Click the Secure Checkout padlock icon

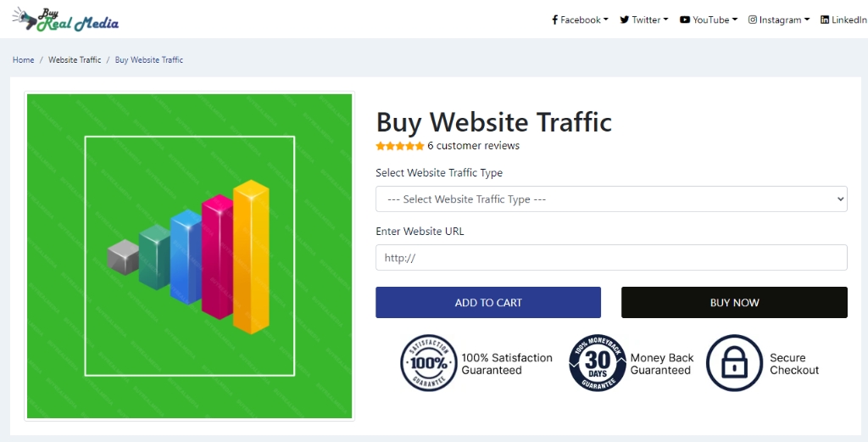[734, 363]
